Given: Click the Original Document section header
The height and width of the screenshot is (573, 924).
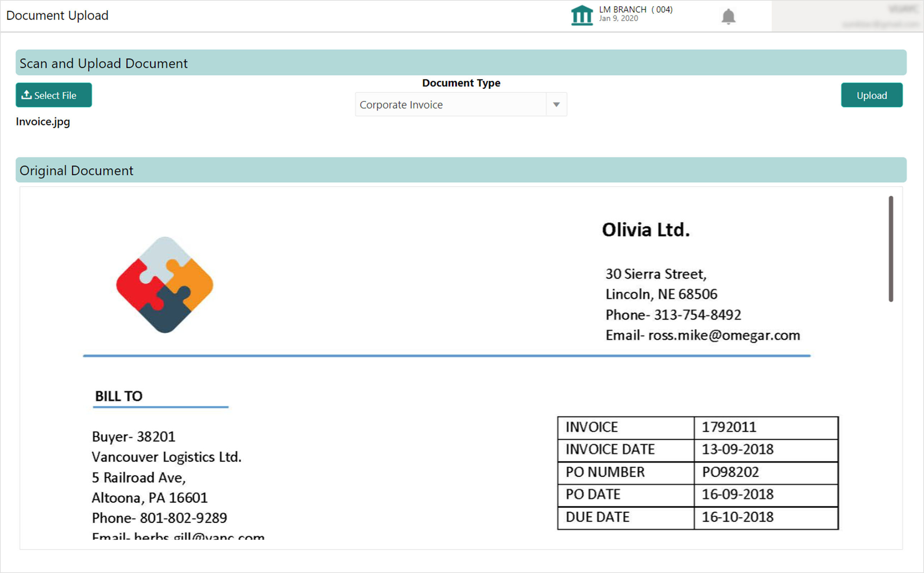Looking at the screenshot, I should tap(76, 171).
